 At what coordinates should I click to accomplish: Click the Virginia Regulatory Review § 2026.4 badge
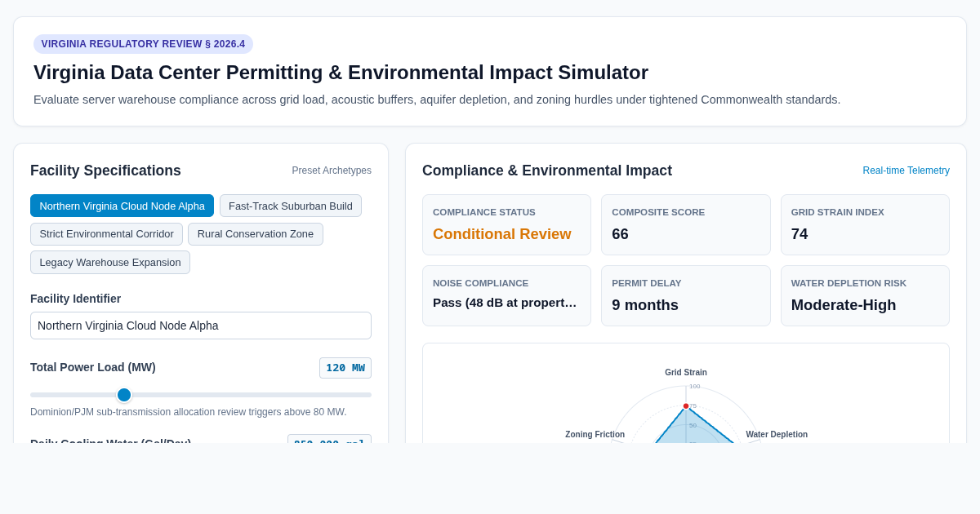pos(143,44)
